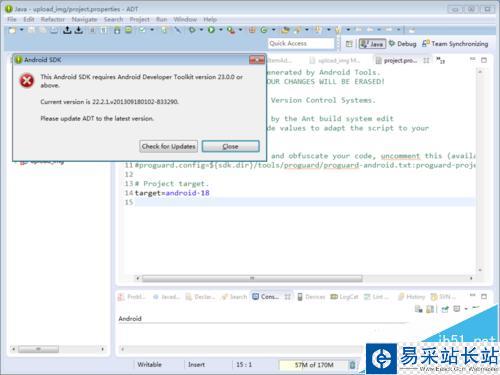Image resolution: width=500 pixels, height=375 pixels.
Task: Click the Debug bug toolbar icon
Action: [x=192, y=30]
